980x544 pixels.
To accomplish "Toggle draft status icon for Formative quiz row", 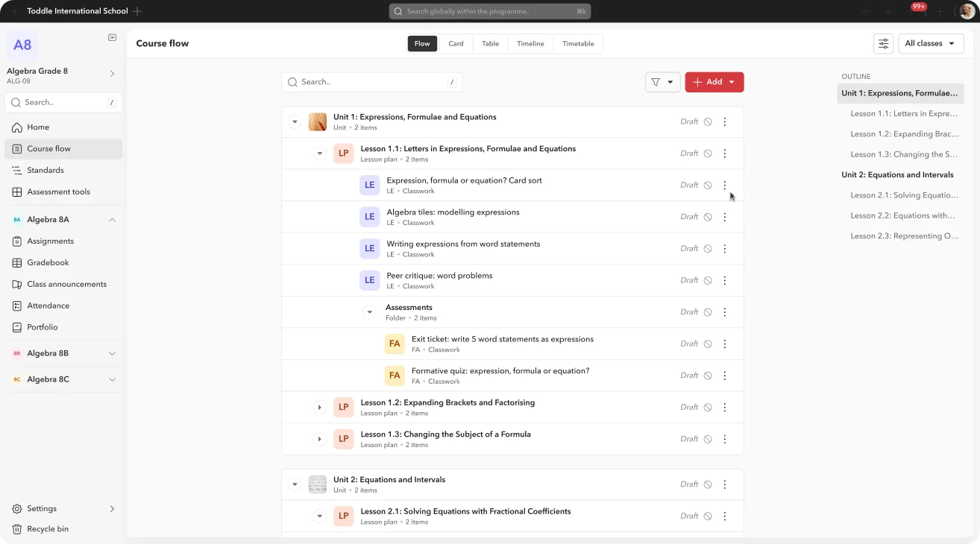I will (x=708, y=376).
